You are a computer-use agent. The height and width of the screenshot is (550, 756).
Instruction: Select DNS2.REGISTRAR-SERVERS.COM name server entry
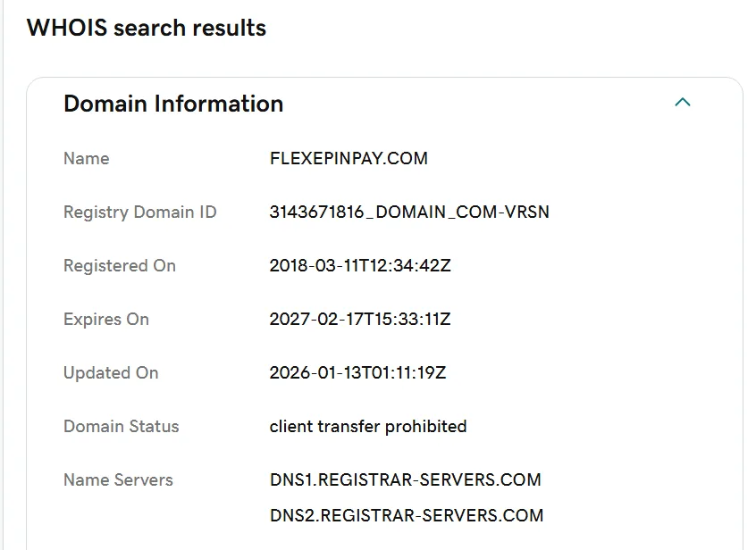click(x=407, y=515)
